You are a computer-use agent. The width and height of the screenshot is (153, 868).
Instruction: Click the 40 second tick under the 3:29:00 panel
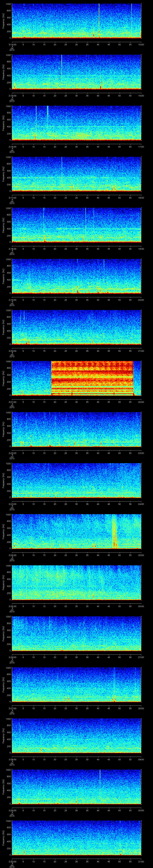pyautogui.click(x=98, y=810)
